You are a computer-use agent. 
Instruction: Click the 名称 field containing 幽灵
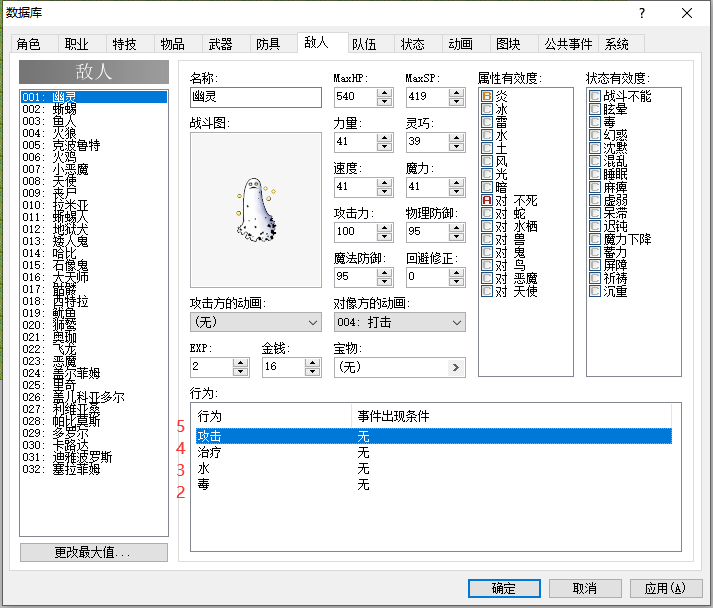[256, 97]
